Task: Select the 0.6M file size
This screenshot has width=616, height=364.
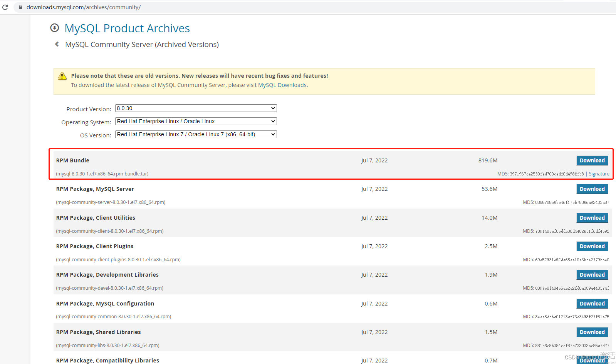Action: tap(491, 304)
